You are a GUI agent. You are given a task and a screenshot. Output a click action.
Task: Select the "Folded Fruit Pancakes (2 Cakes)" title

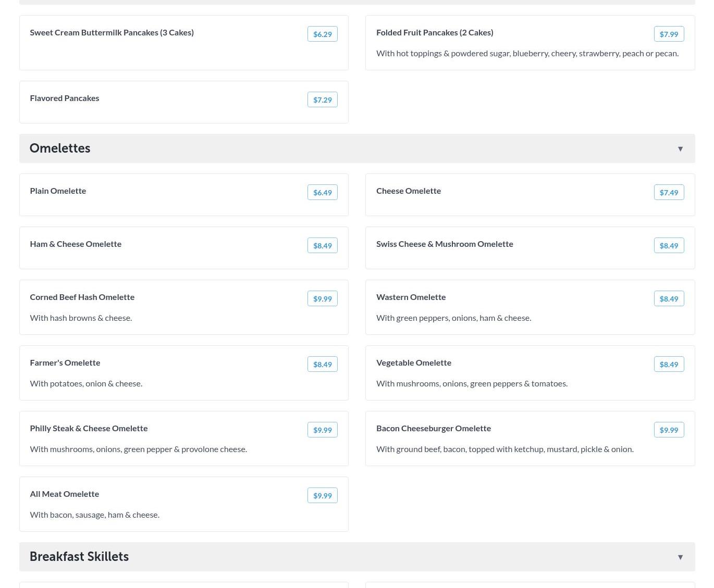click(x=435, y=32)
